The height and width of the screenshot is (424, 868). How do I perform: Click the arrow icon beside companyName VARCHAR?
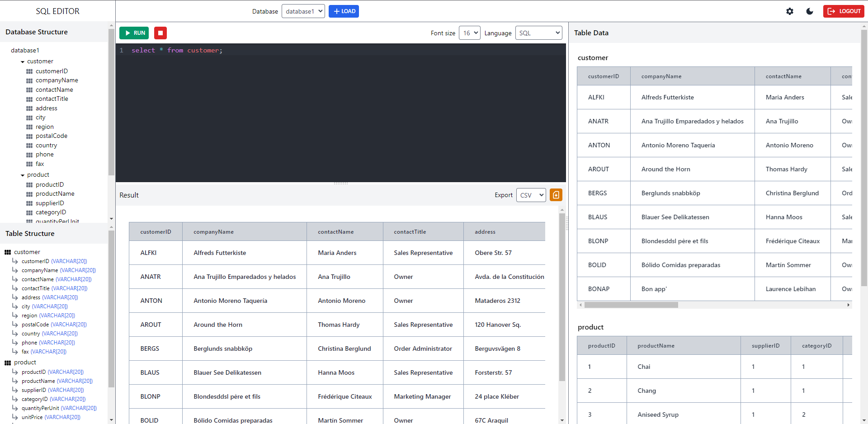[x=15, y=270]
